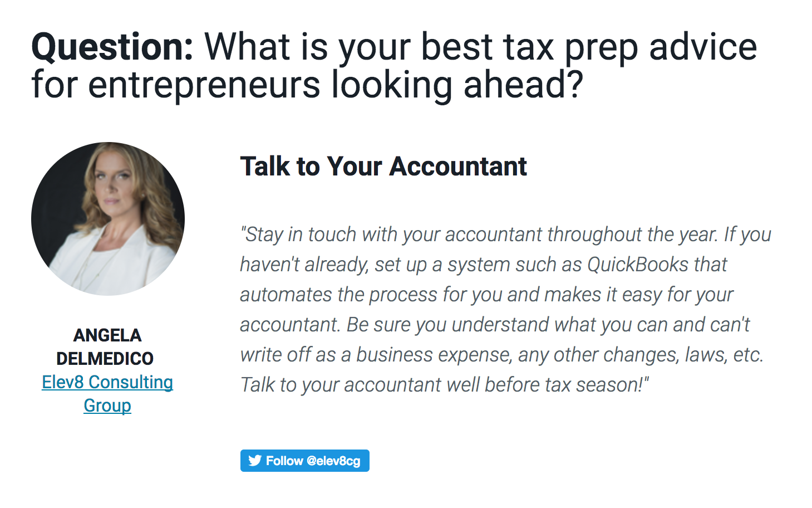Screen dimensions: 812x508
Task: Click the line starting "automates the process"
Action: (487, 295)
